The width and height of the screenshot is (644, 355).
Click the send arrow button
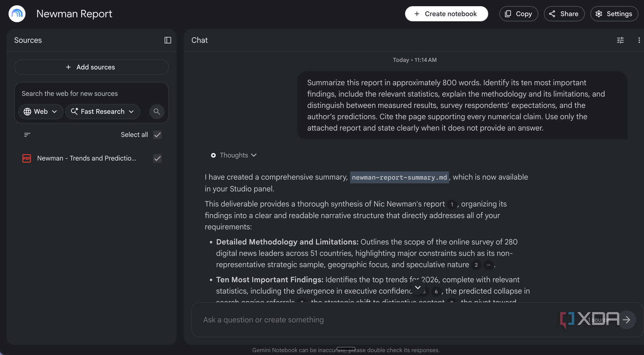point(627,320)
